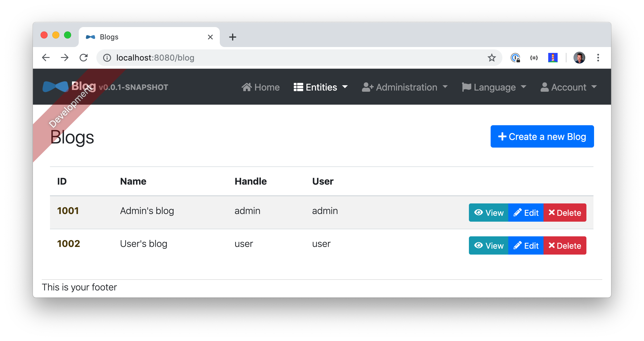
Task: Click Create a new Blog button
Action: click(x=542, y=136)
